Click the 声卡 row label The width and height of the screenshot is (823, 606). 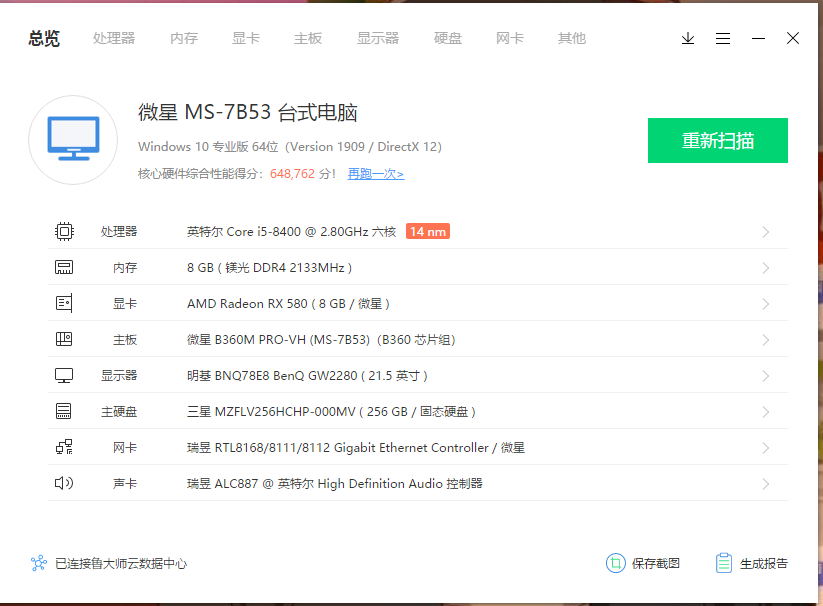[x=125, y=483]
